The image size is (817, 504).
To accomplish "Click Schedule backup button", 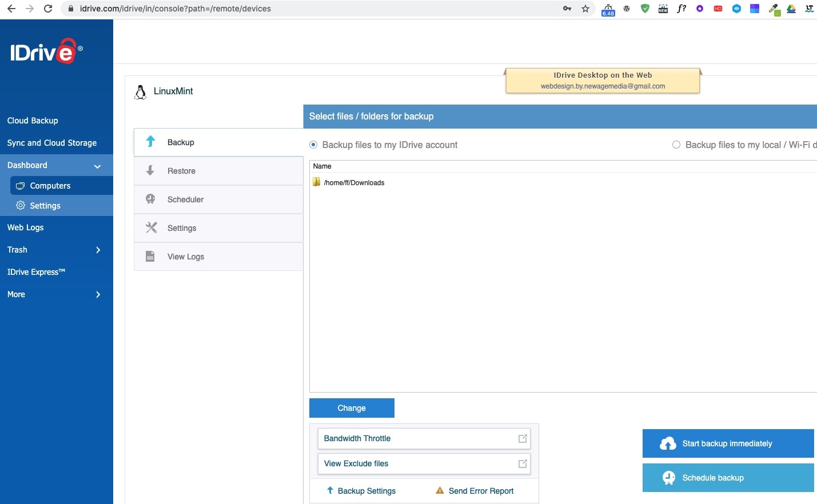I will (727, 478).
